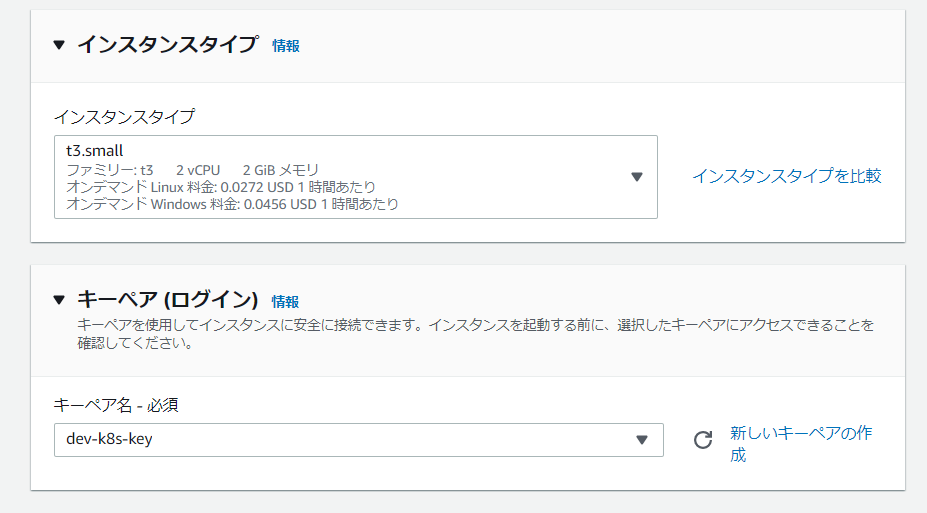Open key pair list via its arrow icon
This screenshot has width=927, height=513.
click(x=642, y=440)
